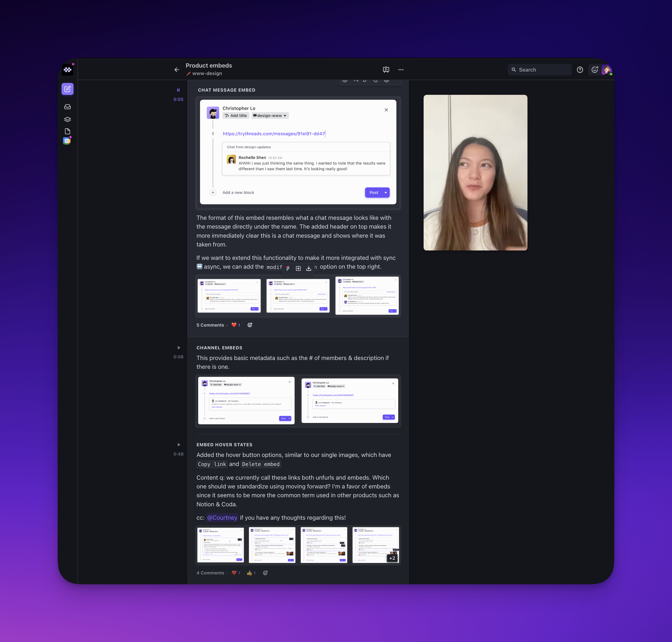Toggle the thumbs up reaction under 4 Comments
This screenshot has width=672, height=642.
click(251, 573)
